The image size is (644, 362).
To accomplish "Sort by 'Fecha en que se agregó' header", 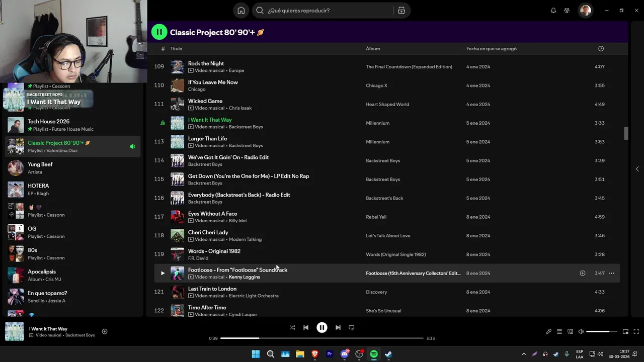I will pyautogui.click(x=491, y=49).
